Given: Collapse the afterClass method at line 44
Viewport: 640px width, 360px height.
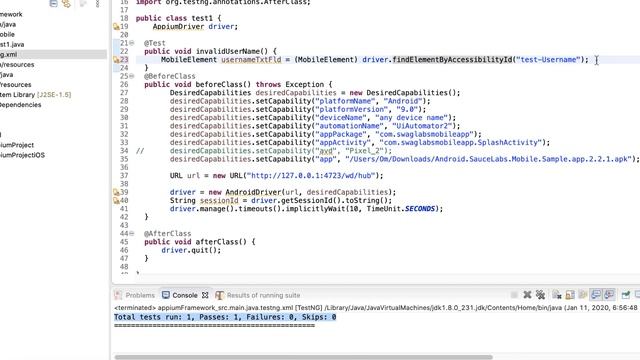Looking at the screenshot, I should point(132,233).
